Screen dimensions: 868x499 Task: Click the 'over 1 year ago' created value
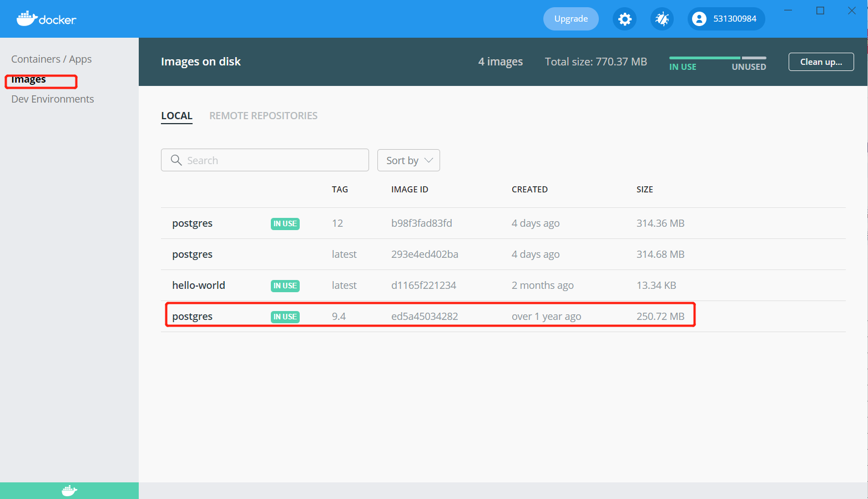click(x=547, y=317)
